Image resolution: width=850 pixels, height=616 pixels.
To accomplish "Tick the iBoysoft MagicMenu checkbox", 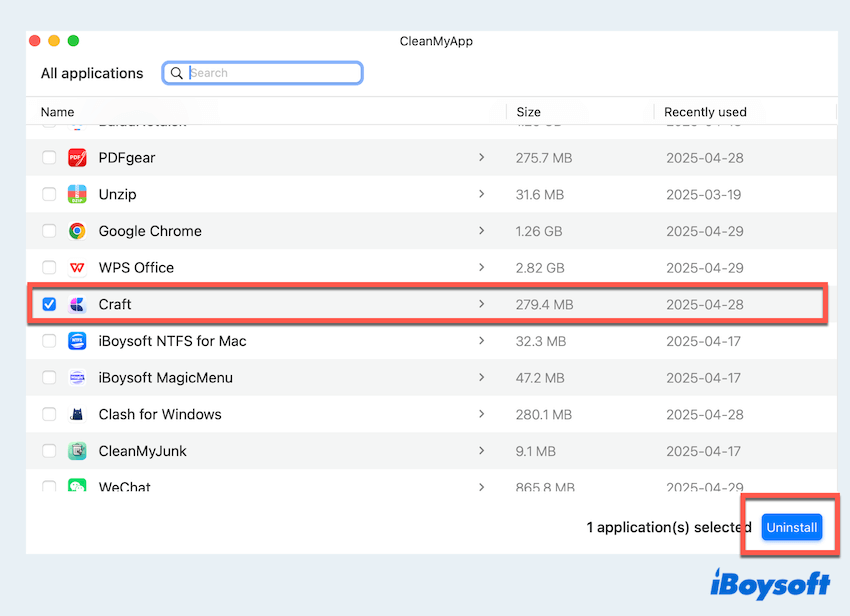I will point(49,378).
